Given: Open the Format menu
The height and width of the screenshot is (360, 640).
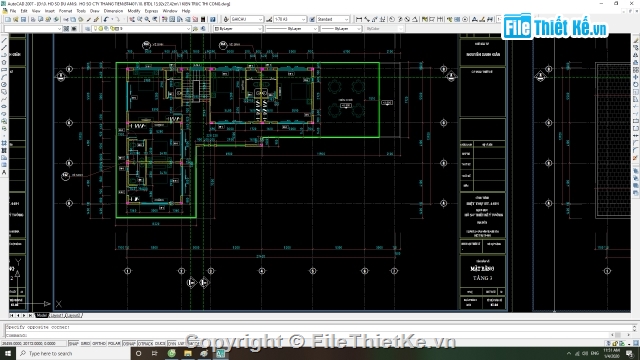Looking at the screenshot, I should [x=65, y=11].
